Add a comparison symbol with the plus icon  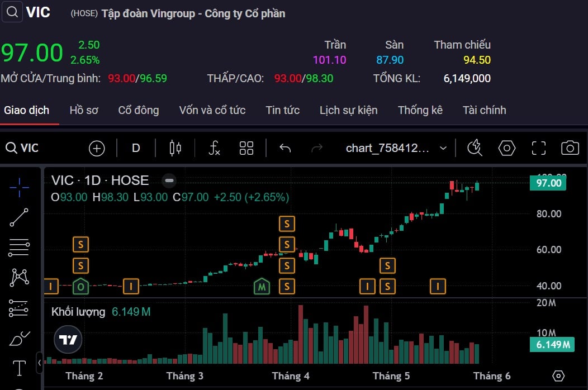96,149
